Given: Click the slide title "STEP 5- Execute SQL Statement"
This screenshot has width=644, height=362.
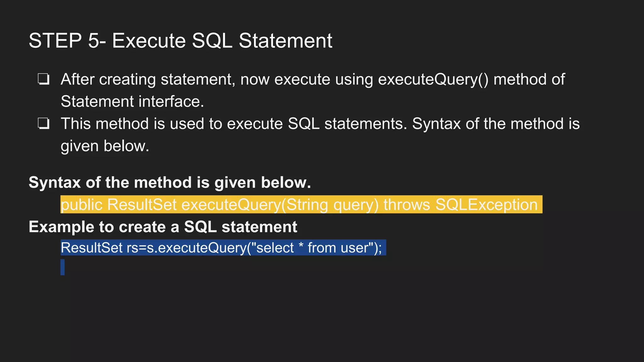Looking at the screenshot, I should click(180, 41).
